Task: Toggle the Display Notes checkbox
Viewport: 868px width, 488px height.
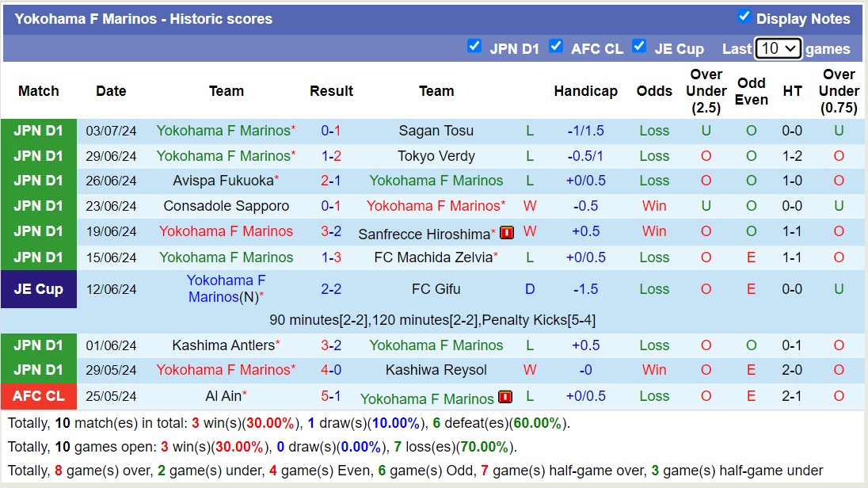Action: coord(744,17)
